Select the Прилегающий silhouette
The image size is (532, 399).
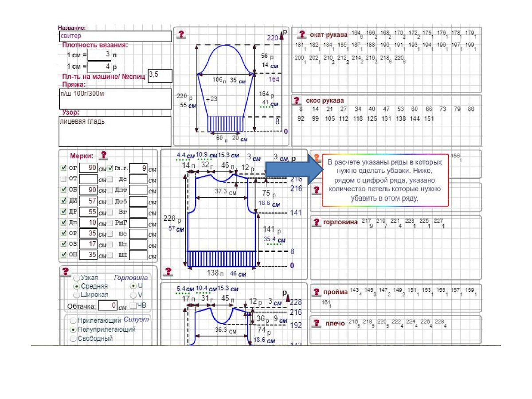click(x=74, y=320)
